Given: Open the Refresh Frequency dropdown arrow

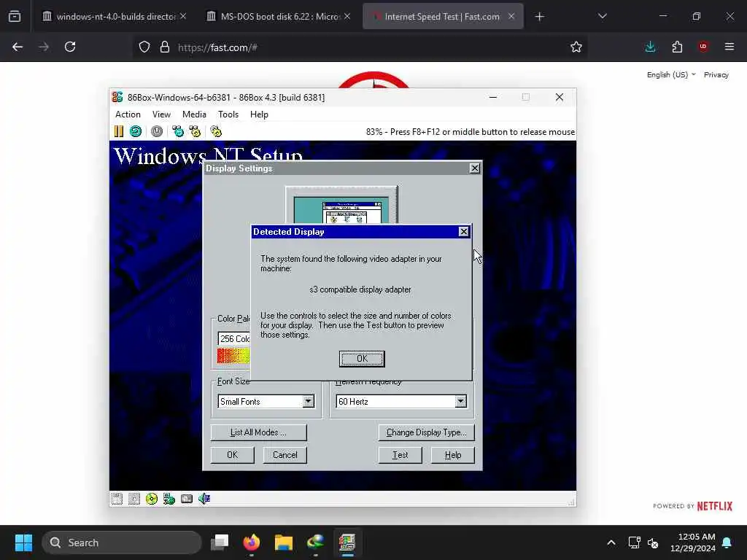Looking at the screenshot, I should [460, 402].
